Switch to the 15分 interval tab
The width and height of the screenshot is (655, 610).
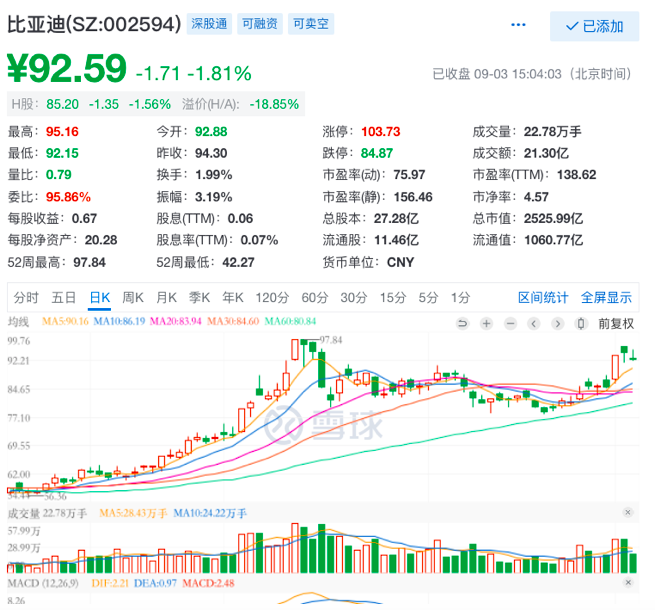tap(393, 298)
